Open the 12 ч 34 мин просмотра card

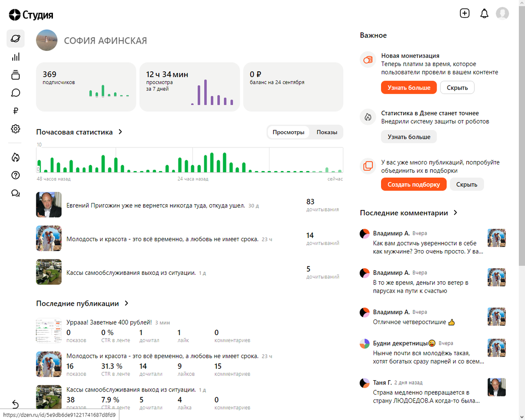(x=189, y=87)
